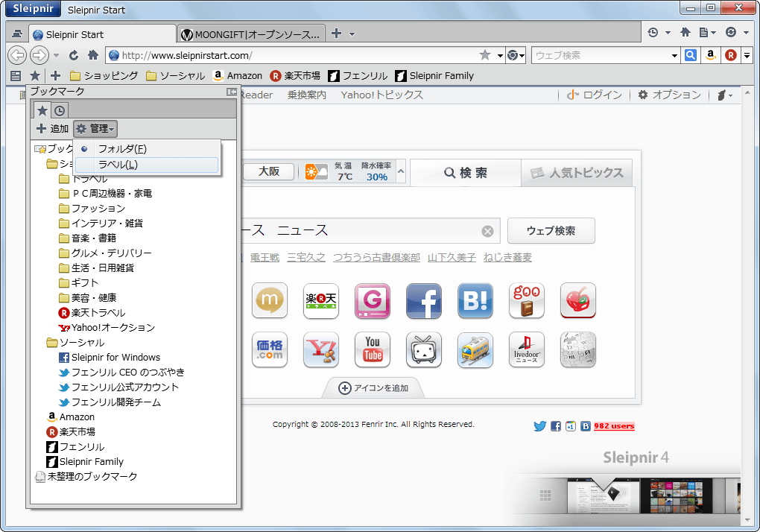Open the 管理 dropdown in bookmark panel
Screen dimensions: 760x532
click(x=95, y=128)
